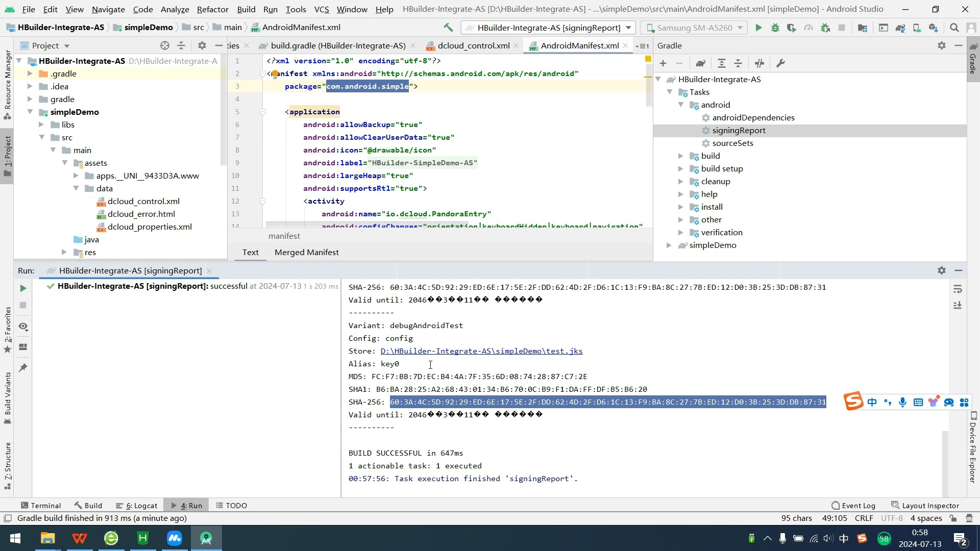Click the signingReport task in Gradle panel

pyautogui.click(x=739, y=131)
